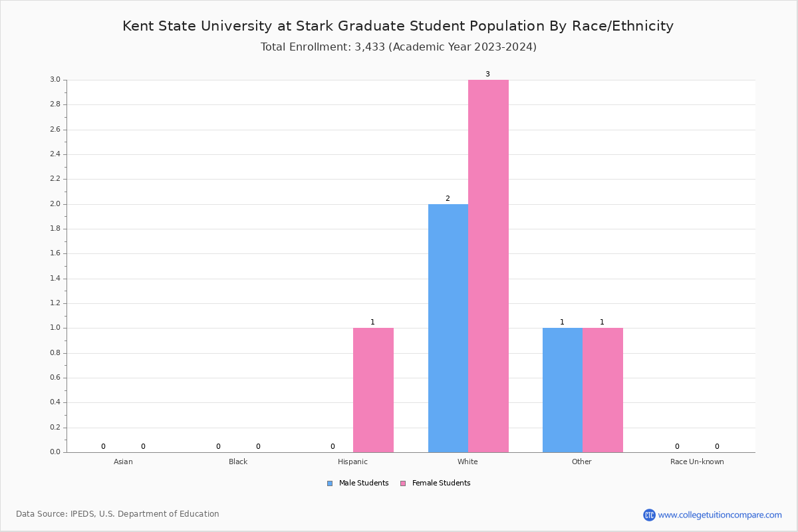Screen dimensions: 798x532
Task: Click the Other category axis label
Action: (x=582, y=462)
